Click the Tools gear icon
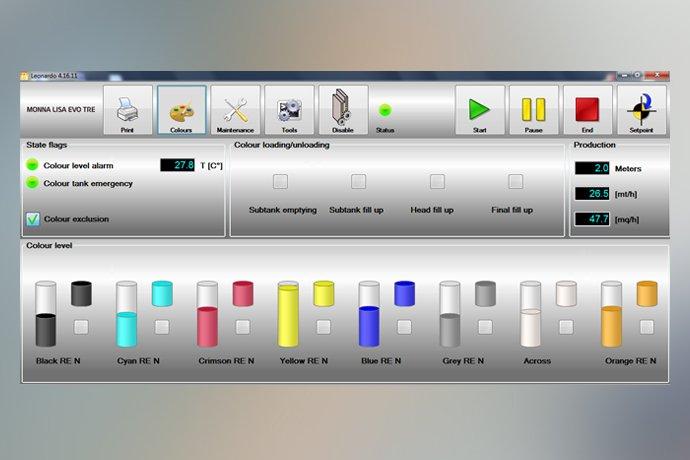Viewport: 690px width, 460px height. [289, 110]
